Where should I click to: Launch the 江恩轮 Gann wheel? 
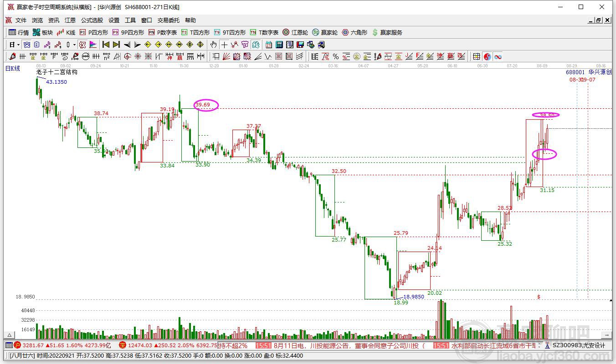coord(295,32)
